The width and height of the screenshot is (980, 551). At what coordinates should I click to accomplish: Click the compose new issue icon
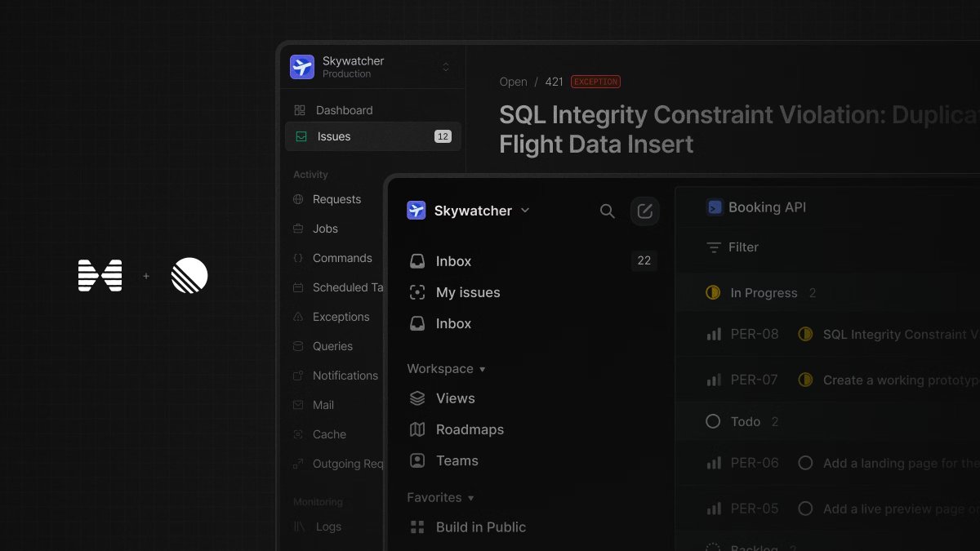(644, 211)
